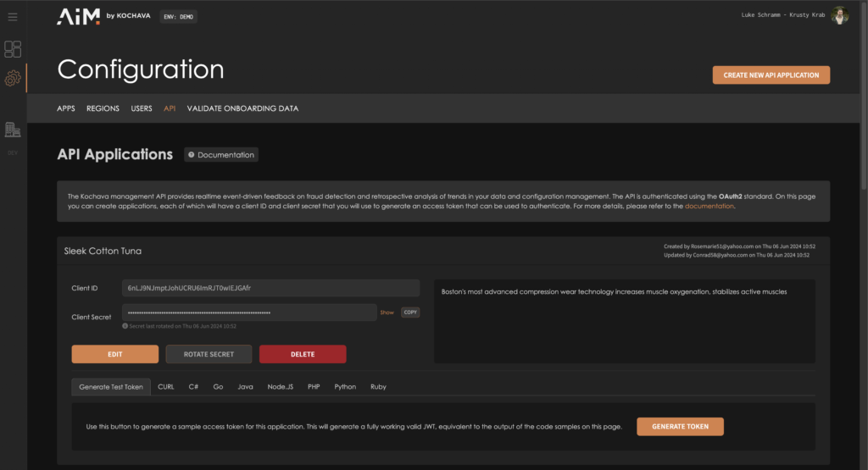Follow the documentation link in the description
The image size is (868, 470).
[x=709, y=206]
